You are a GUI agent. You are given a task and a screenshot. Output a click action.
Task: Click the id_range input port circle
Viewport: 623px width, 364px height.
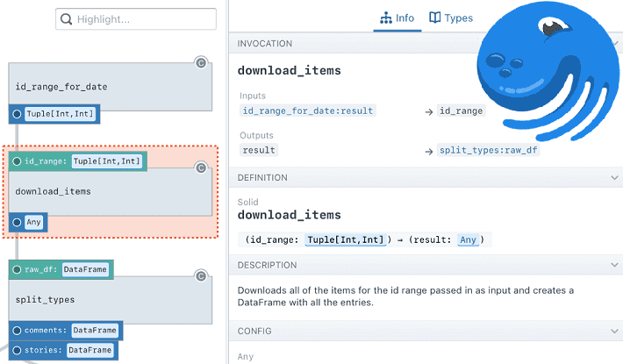click(x=17, y=161)
